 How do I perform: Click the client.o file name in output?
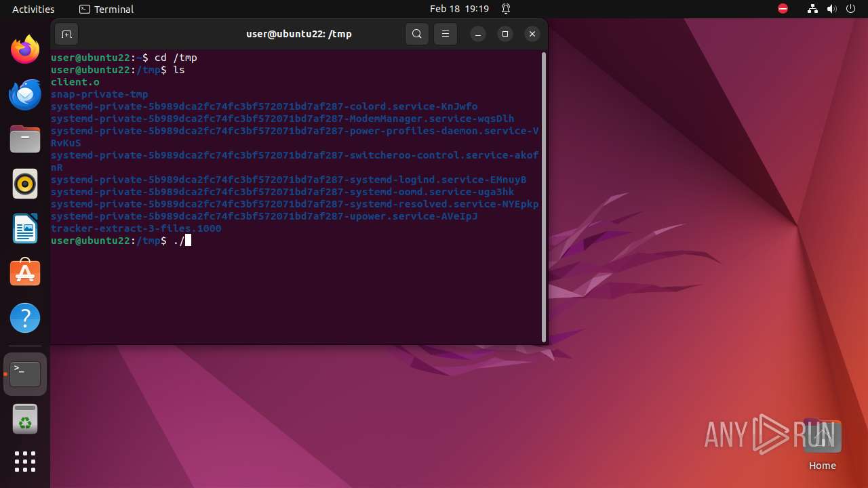(75, 82)
